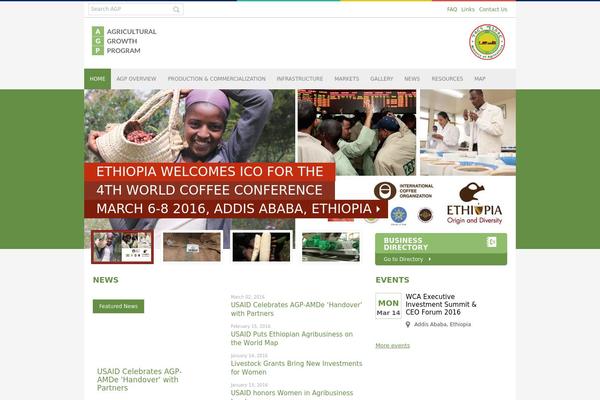The image size is (600, 400).
Task: Open the FAQ link
Action: tap(452, 9)
